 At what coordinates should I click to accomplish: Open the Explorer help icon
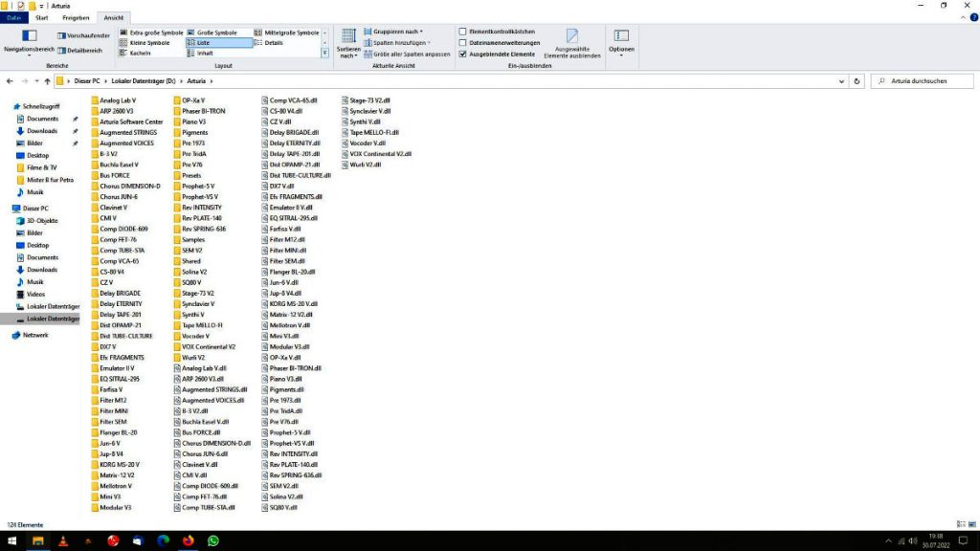tap(973, 18)
